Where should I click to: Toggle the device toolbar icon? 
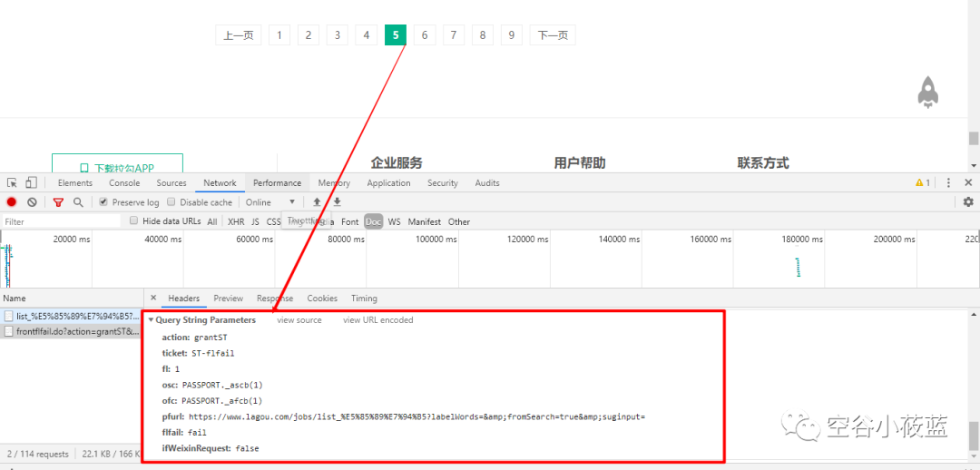coord(31,183)
